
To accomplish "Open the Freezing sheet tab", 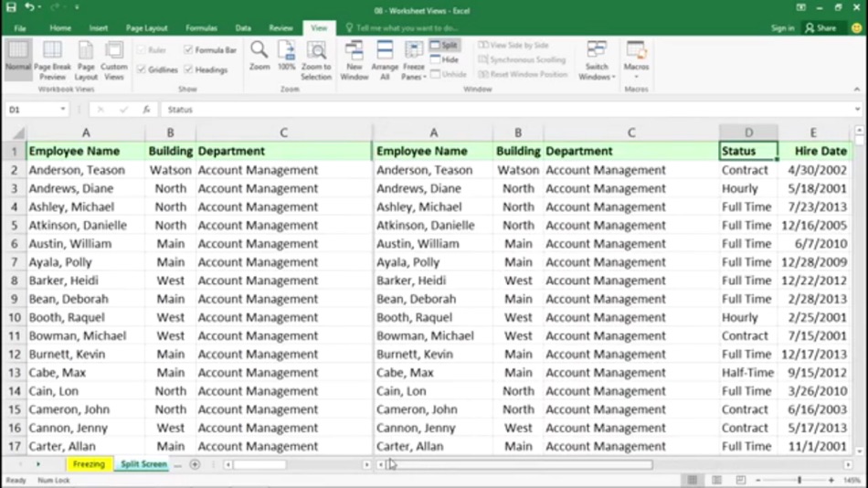I will [89, 464].
